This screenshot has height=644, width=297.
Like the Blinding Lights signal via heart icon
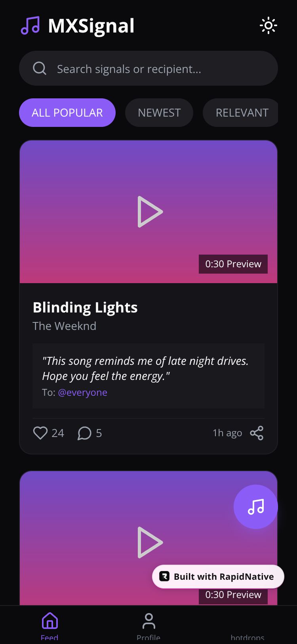40,433
